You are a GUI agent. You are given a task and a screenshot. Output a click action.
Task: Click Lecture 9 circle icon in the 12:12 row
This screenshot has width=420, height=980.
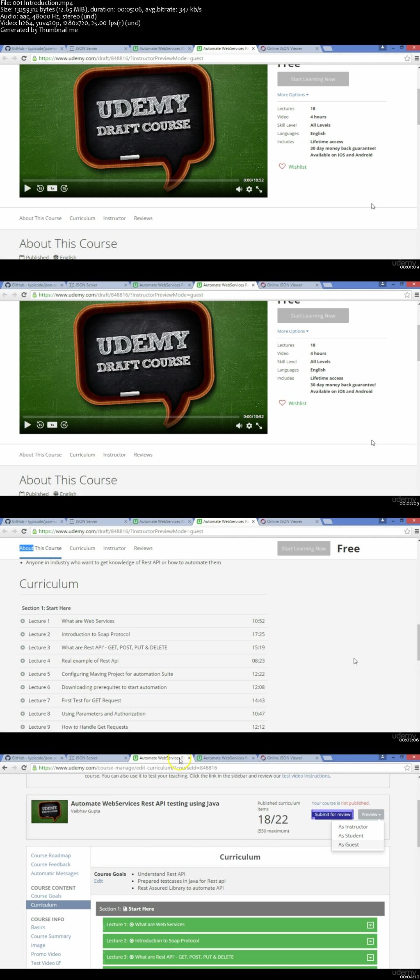23,727
